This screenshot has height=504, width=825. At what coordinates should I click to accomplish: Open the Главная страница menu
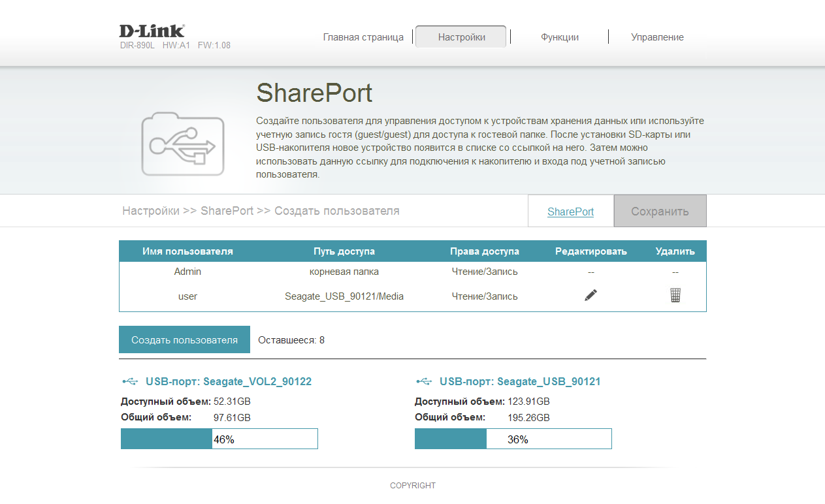click(x=363, y=37)
